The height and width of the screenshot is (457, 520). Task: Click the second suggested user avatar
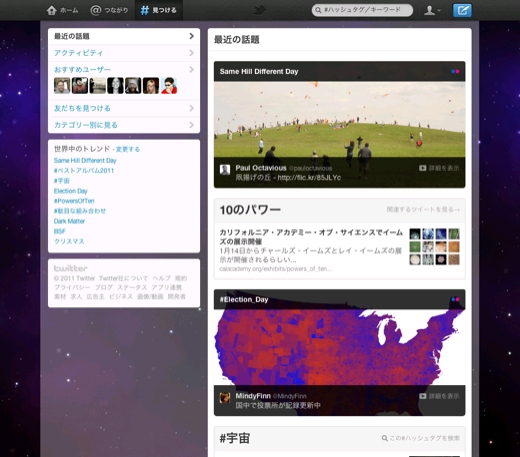80,86
